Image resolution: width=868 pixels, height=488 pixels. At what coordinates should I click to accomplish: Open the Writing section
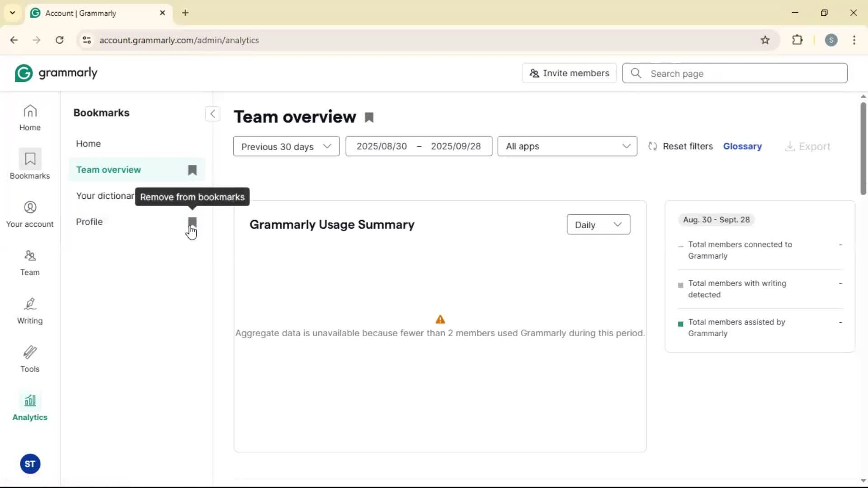click(x=30, y=311)
